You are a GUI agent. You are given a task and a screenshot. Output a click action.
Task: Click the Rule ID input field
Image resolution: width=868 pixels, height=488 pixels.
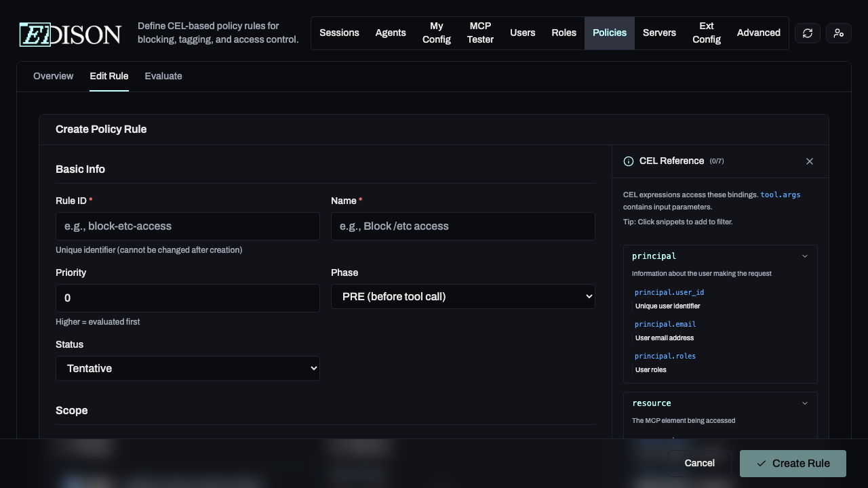[187, 226]
